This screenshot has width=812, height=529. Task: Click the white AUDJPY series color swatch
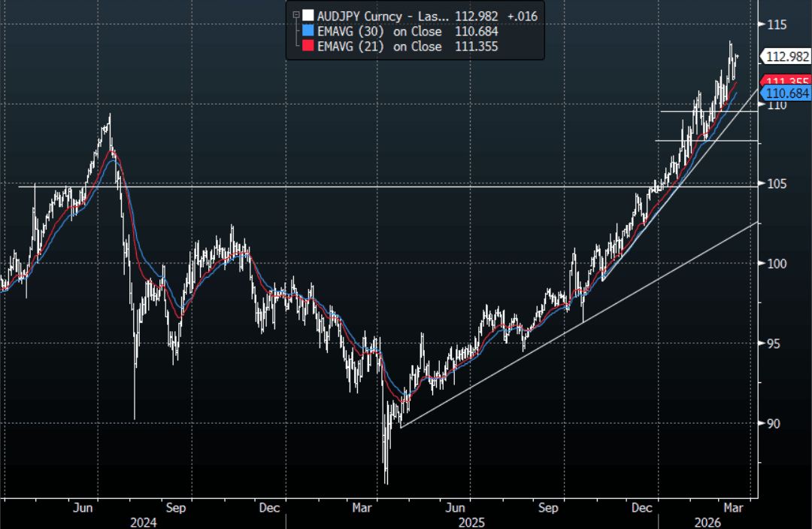[x=308, y=16]
